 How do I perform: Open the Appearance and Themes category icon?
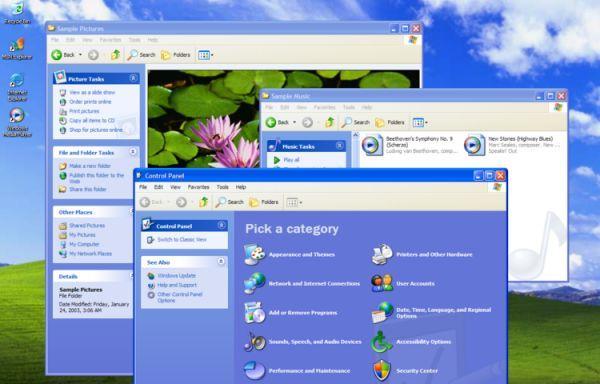click(254, 254)
